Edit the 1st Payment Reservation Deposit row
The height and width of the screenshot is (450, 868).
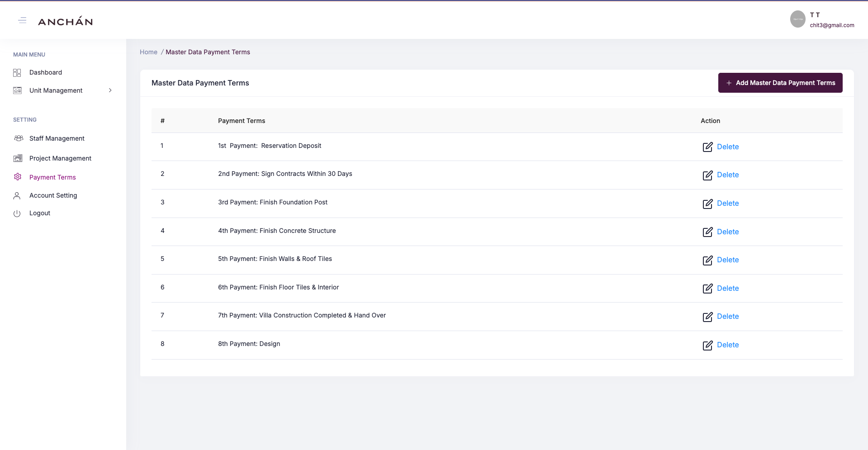tap(707, 147)
